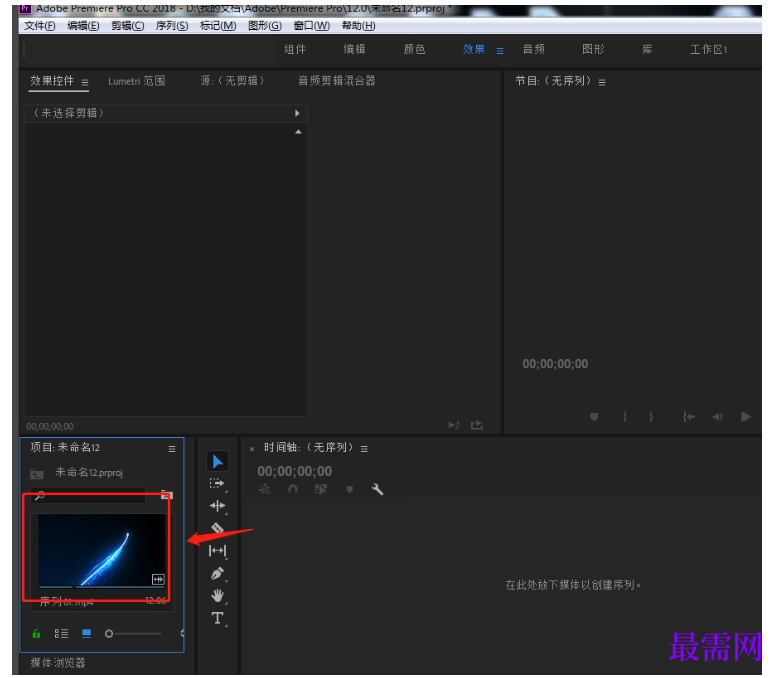Open the 颜色 workspace
Viewport: 781px width, 678px height.
[x=414, y=49]
